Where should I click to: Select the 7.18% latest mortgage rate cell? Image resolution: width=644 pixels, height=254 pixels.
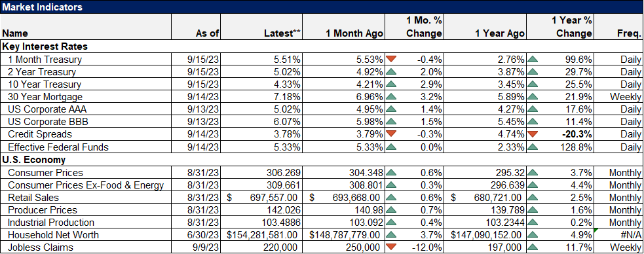click(261, 97)
